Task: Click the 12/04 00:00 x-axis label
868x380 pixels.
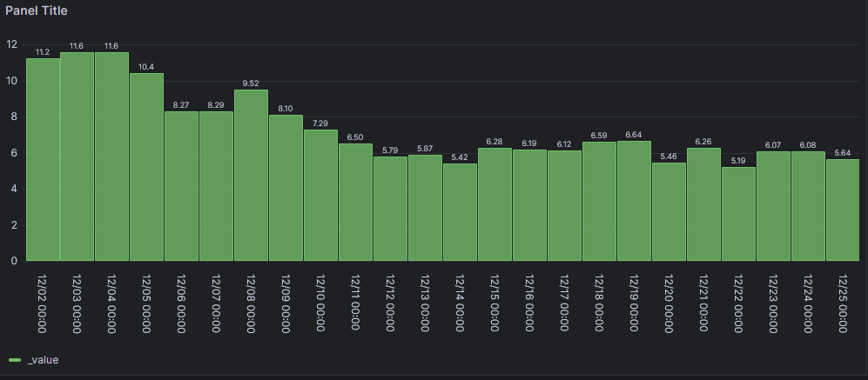Action: tap(112, 304)
